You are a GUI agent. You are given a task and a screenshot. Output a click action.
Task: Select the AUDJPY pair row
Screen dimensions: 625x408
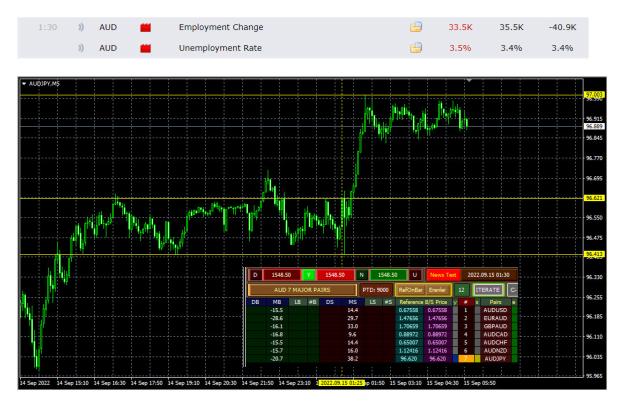point(495,359)
